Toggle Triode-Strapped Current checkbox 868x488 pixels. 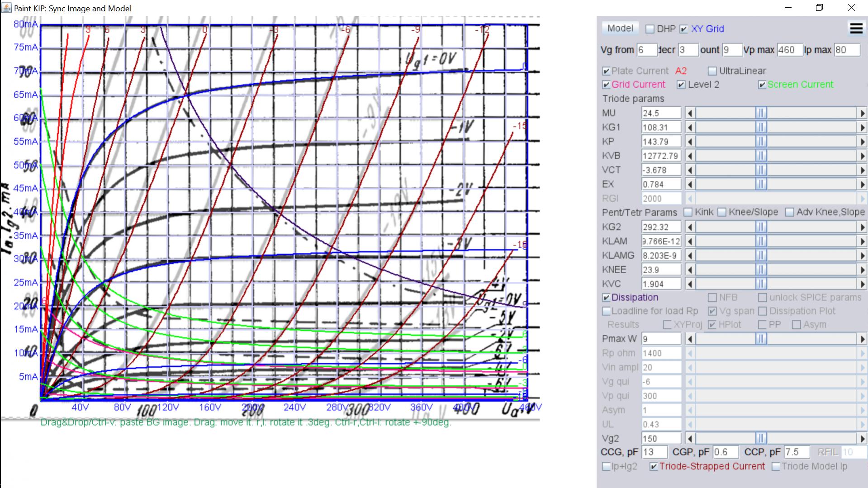tap(654, 466)
